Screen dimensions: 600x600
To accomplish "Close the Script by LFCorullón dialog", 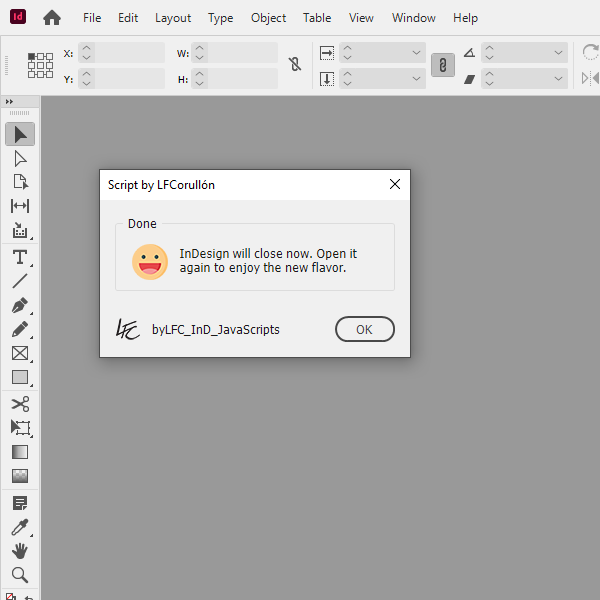I will 395,184.
